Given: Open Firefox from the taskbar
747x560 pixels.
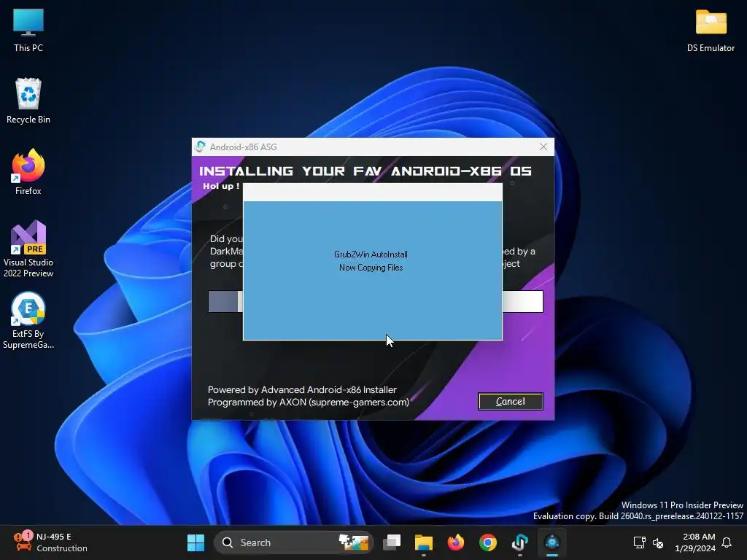Looking at the screenshot, I should click(455, 542).
